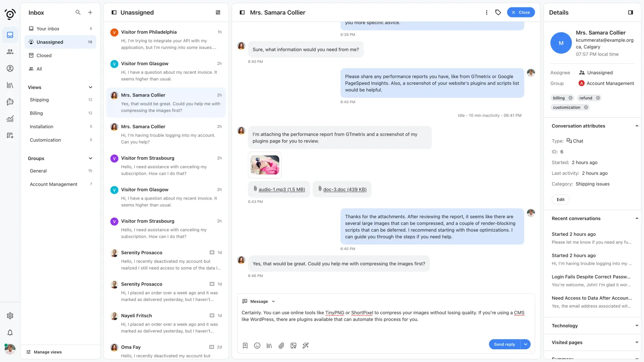Viewport: 644px width, 362px height.
Task: Click the Send reply button
Action: click(x=504, y=344)
